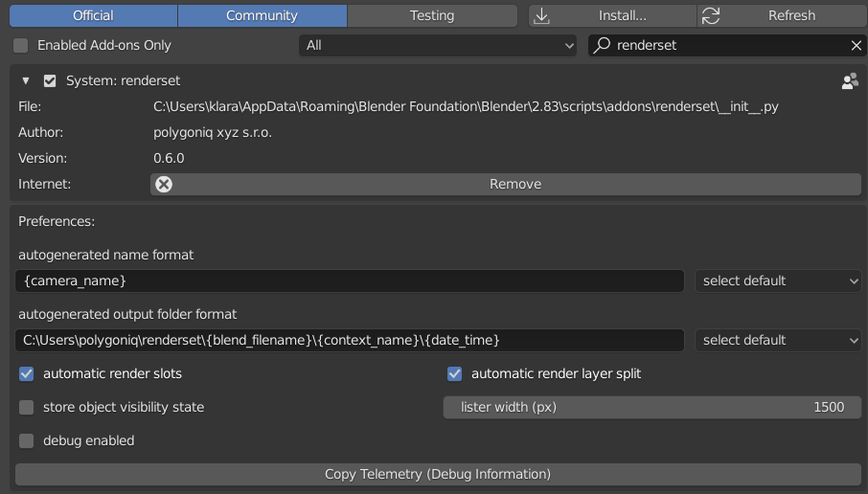Open select default dropdown for output folder
Screen dimensions: 868x494
point(778,340)
